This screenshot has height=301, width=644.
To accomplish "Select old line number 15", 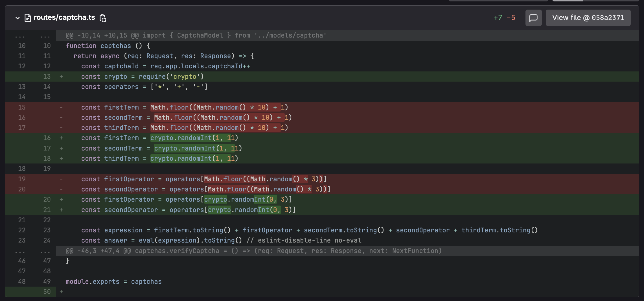I will click(x=22, y=107).
